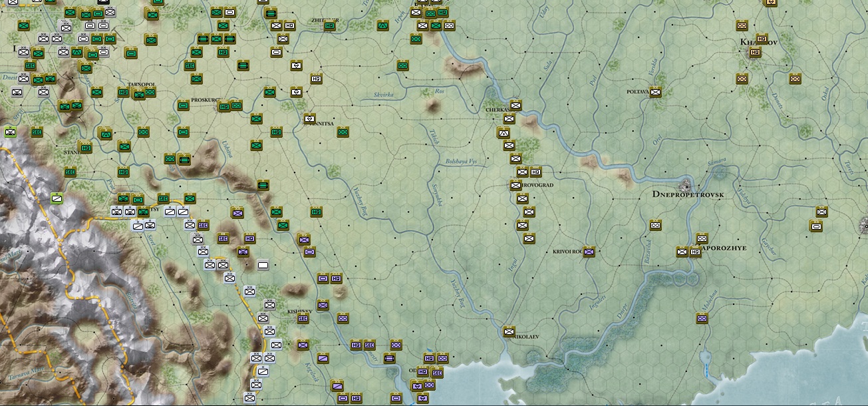Select purple motorized counter right of Kishinev SEC

click(x=343, y=319)
